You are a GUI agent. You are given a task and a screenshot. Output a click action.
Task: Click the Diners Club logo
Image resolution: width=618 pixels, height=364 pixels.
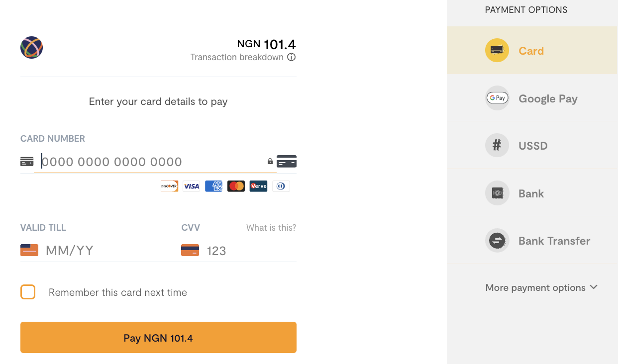[x=281, y=186]
